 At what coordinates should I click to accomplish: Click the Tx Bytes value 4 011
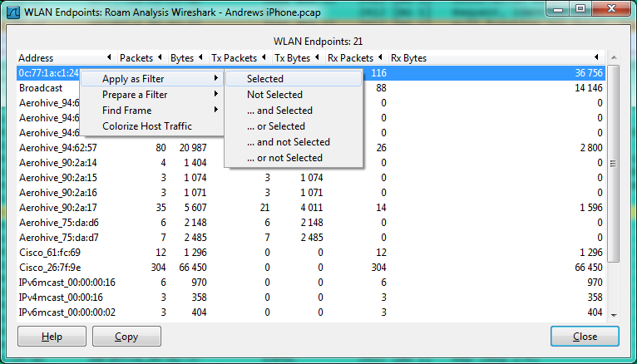[312, 208]
